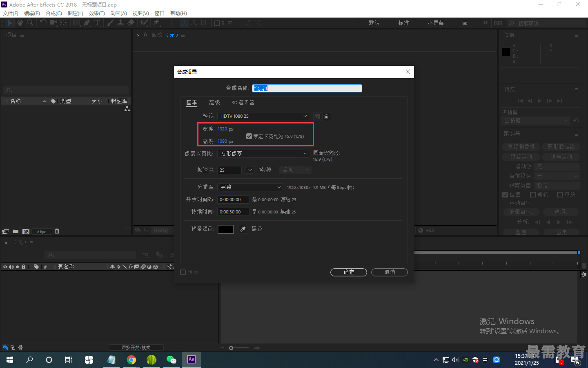This screenshot has height=368, width=588.
Task: Open the 跟踪类型 dropdown in Tracker
Action: [557, 185]
